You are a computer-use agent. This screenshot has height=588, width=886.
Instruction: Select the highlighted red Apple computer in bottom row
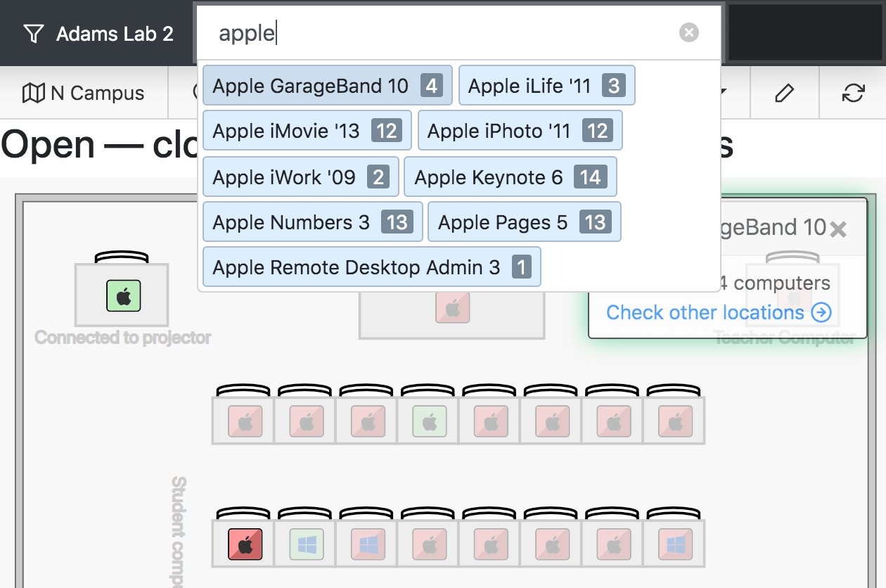pos(243,544)
